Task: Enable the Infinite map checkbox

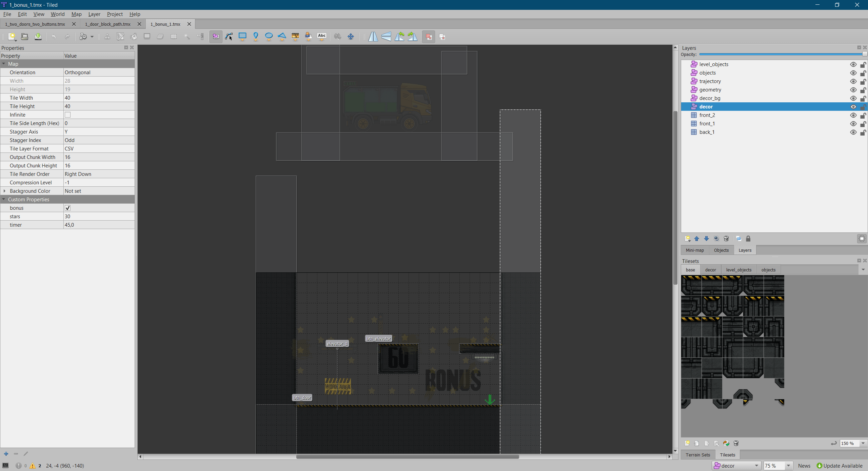Action: (x=67, y=115)
